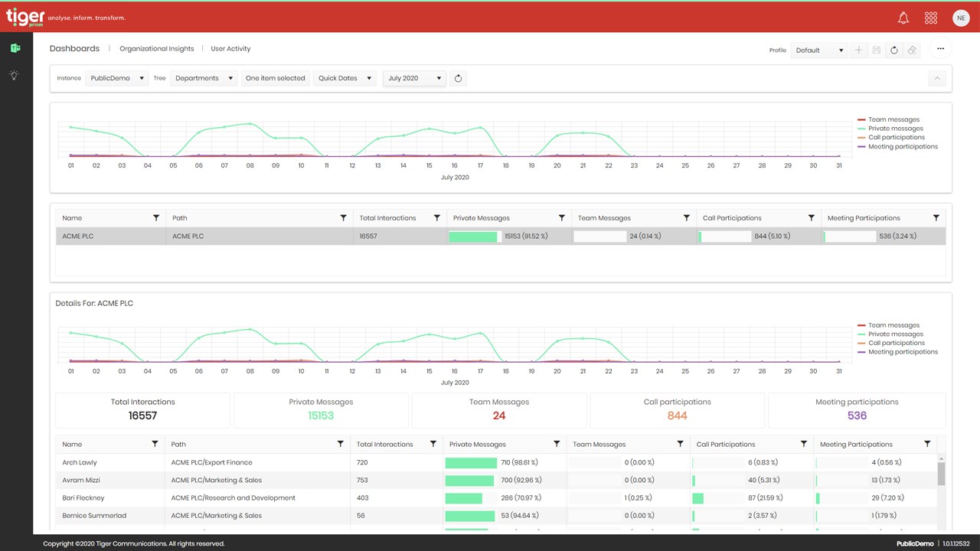This screenshot has height=551, width=980.
Task: Filter Call Participations in the details table
Action: [804, 444]
